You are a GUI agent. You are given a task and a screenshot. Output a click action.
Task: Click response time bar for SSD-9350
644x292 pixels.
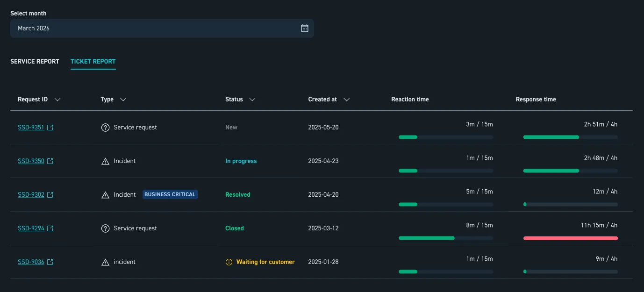(x=571, y=171)
